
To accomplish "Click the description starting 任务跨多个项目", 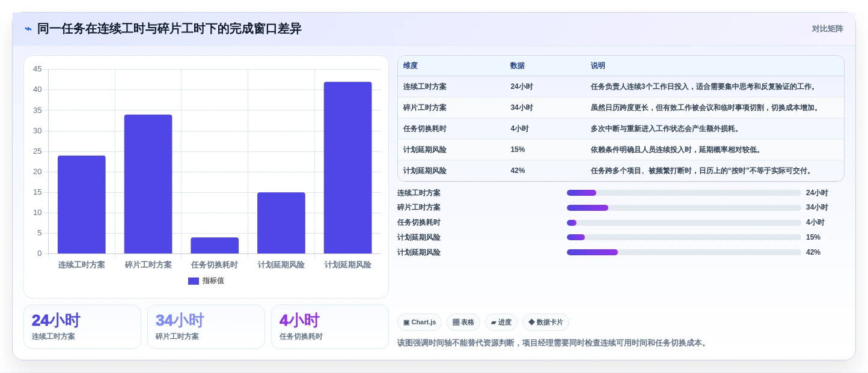I will click(703, 171).
